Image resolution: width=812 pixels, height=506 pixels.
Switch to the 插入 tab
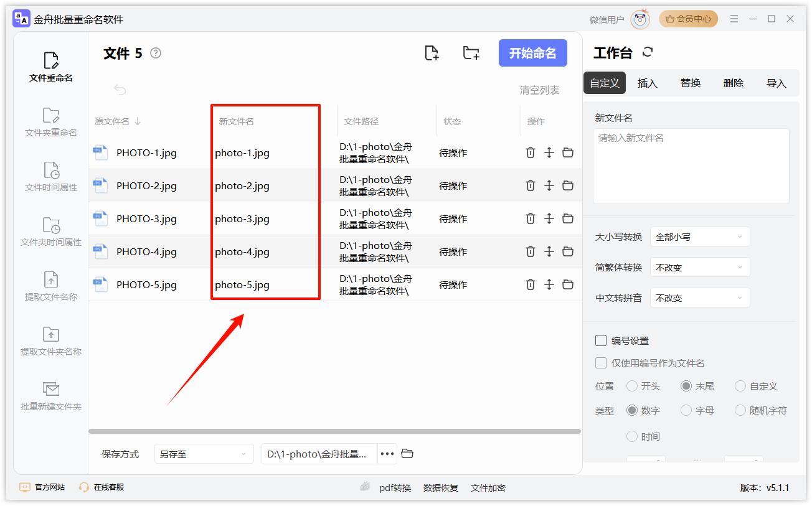click(x=648, y=83)
